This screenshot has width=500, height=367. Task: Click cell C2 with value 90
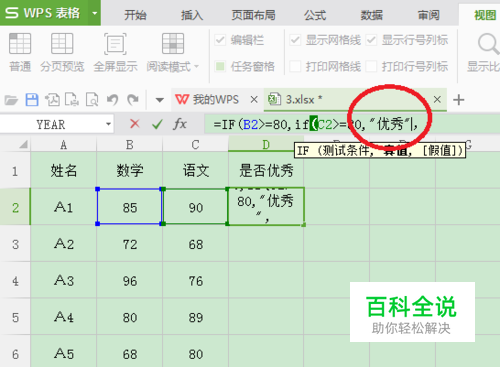pos(196,207)
